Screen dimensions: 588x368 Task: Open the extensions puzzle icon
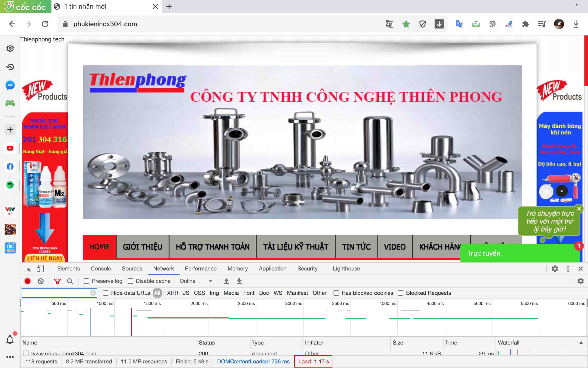tap(525, 24)
